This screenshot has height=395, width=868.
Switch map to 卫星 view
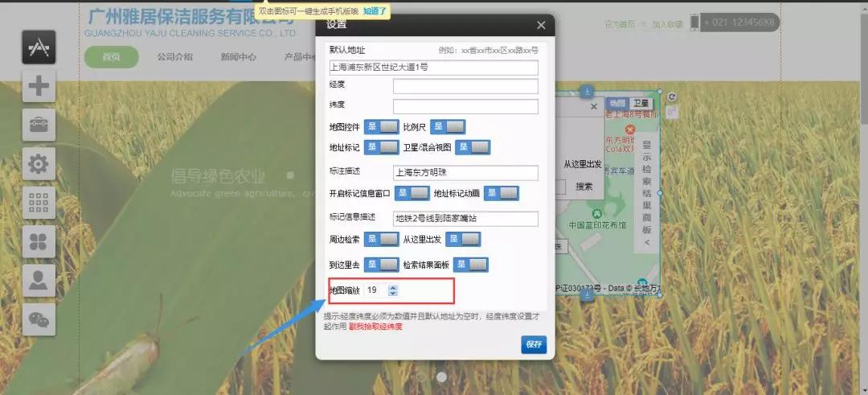tap(641, 103)
